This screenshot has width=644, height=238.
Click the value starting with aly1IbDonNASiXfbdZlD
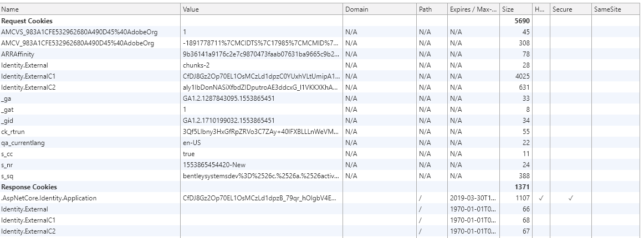coord(262,87)
